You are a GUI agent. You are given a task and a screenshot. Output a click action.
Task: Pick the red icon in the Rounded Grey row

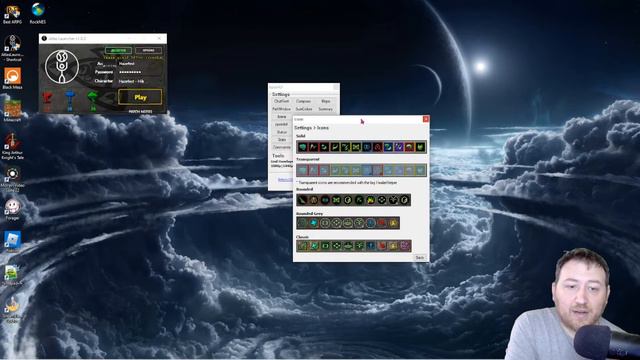(382, 222)
